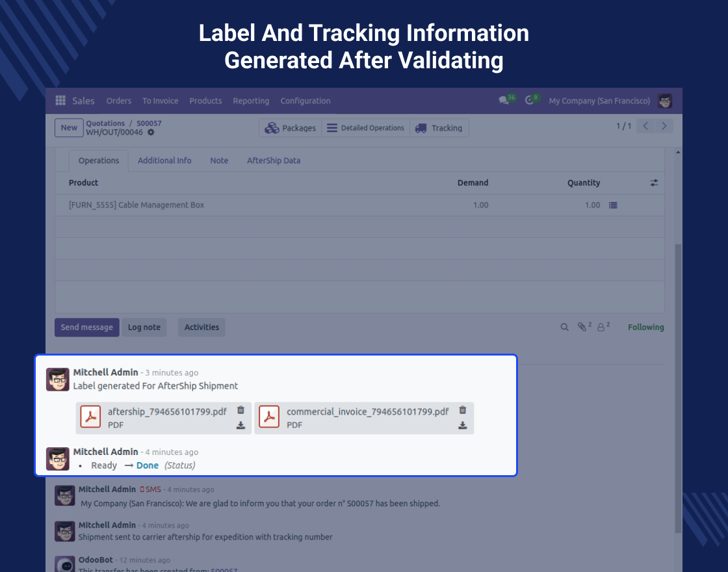Switch to AfterShip Data tab

pos(274,161)
